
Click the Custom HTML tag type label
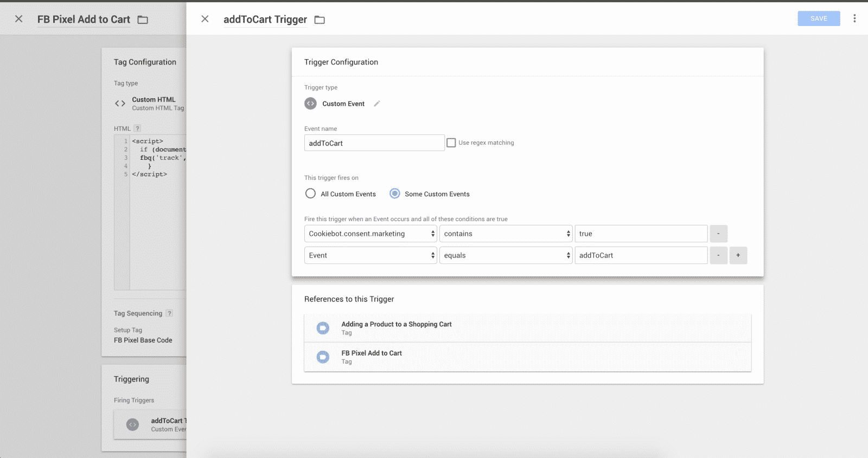tap(154, 100)
